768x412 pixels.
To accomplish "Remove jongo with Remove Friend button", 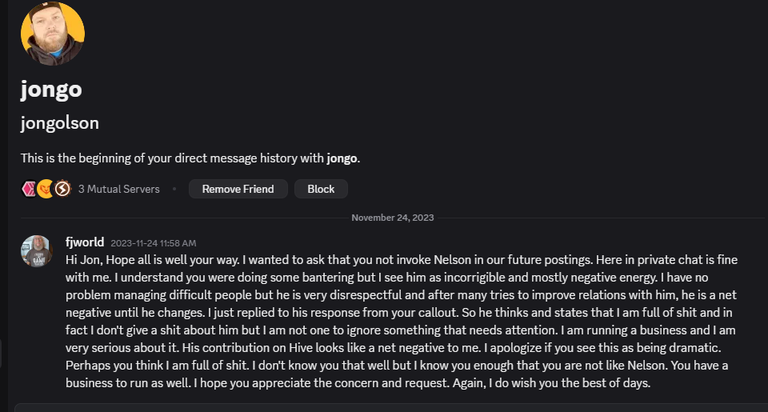I will [238, 189].
